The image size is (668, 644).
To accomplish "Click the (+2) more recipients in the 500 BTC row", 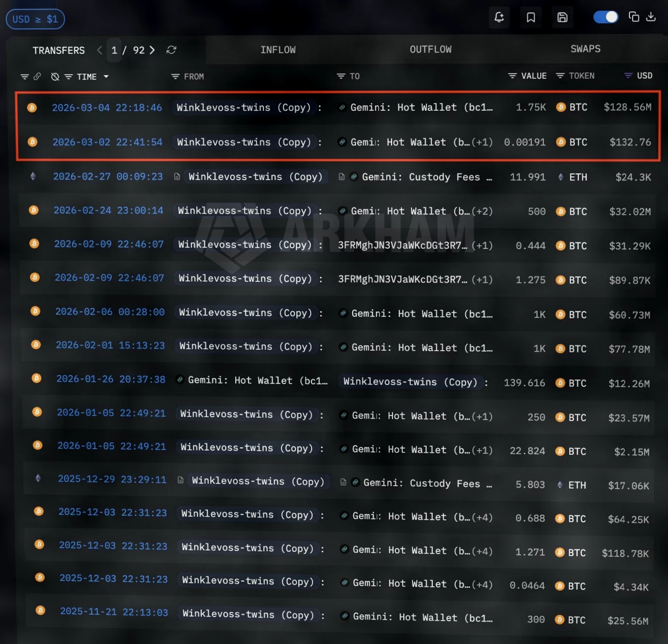I will click(482, 211).
